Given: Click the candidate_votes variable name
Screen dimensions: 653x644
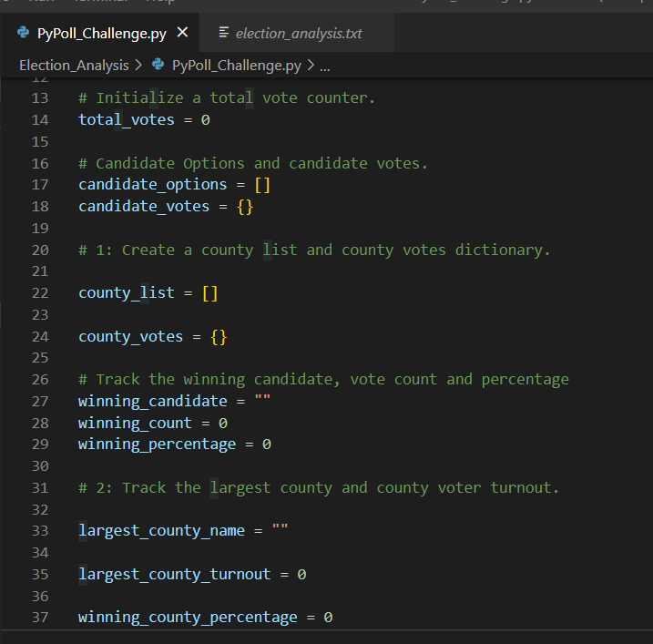Looking at the screenshot, I should [x=144, y=207].
